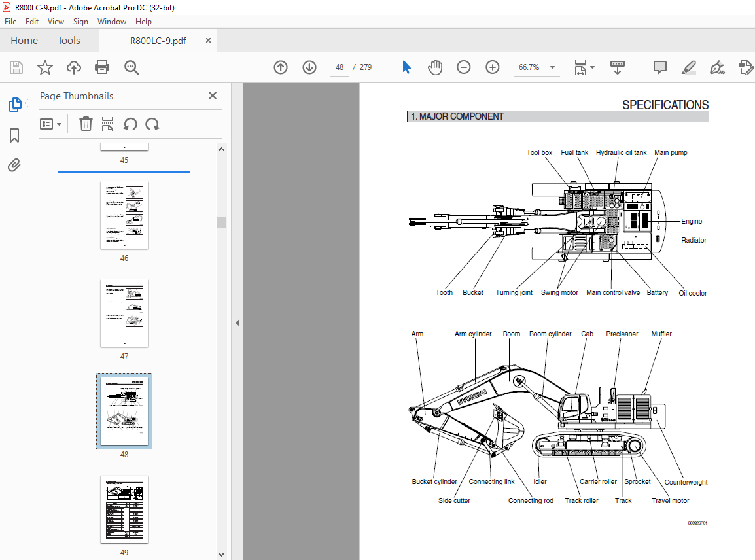The image size is (755, 560).
Task: Select page 48 thumbnail
Action: (x=124, y=411)
